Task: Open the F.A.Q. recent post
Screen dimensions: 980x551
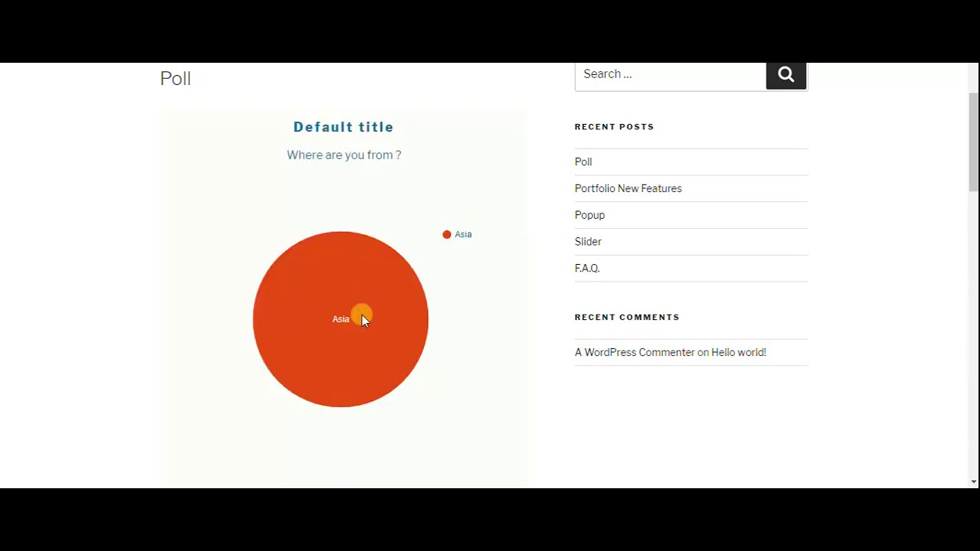Action: click(x=587, y=268)
